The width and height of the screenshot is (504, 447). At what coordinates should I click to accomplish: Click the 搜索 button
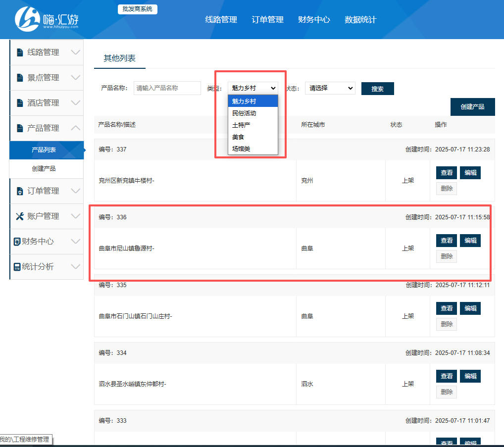[377, 89]
